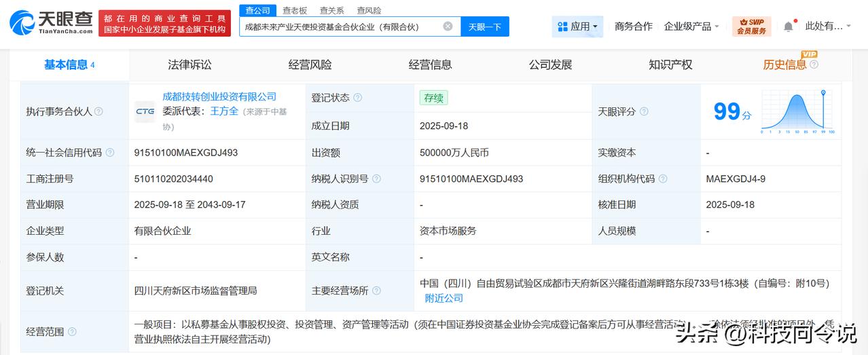Click the help icon beside 经营范围
Image resolution: width=868 pixels, height=355 pixels.
[x=72, y=332]
